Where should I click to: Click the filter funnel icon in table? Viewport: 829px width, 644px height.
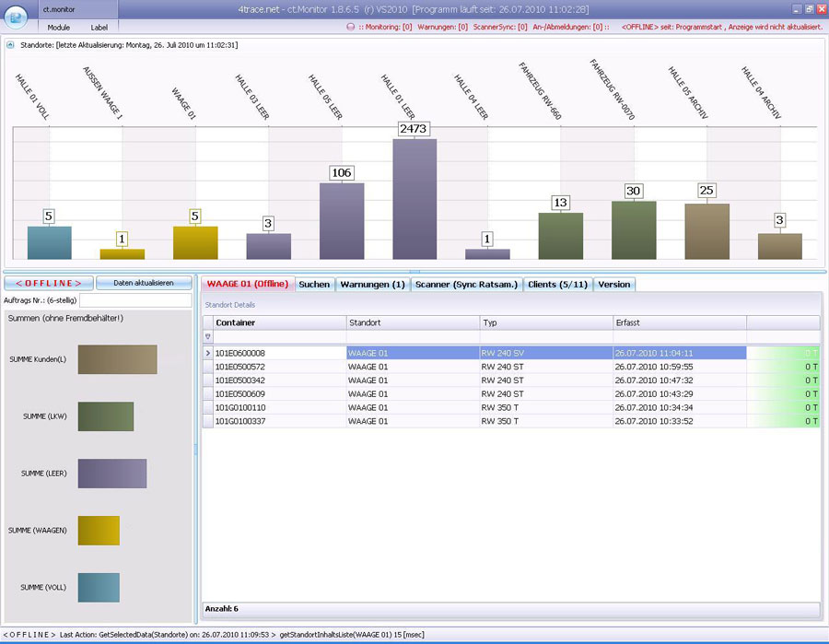tap(207, 337)
